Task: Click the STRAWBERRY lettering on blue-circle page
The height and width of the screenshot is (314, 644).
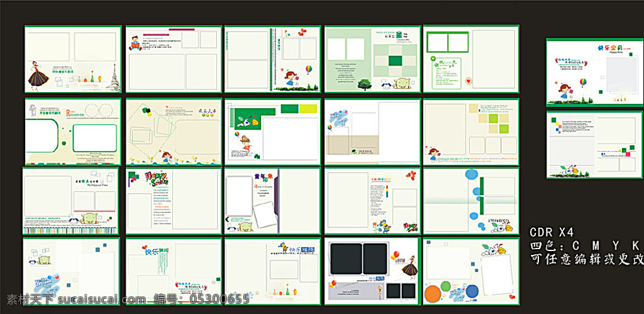Action: point(499,221)
